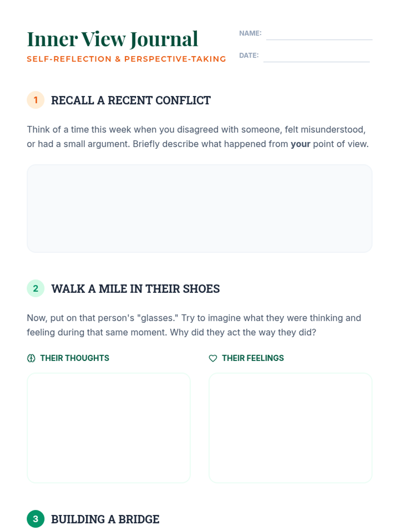The image size is (399, 532).
Task: Select the dark green step 3 badge
Action: 36,519
